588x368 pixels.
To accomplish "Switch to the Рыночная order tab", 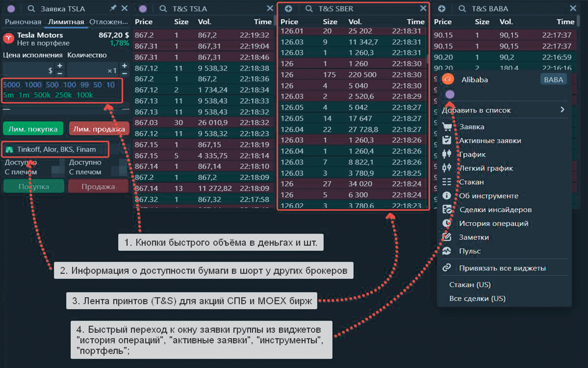I will click(x=23, y=22).
